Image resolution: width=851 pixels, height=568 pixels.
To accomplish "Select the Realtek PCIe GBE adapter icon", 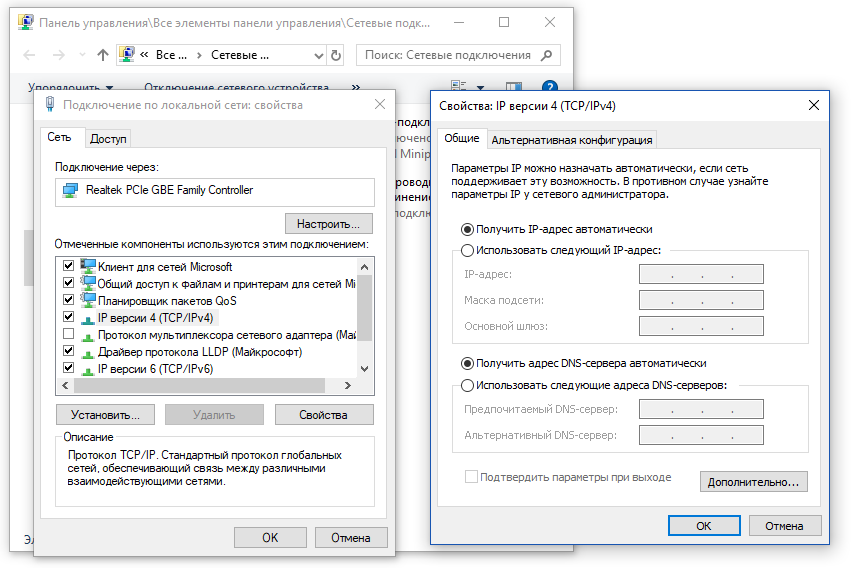I will pyautogui.click(x=70, y=190).
